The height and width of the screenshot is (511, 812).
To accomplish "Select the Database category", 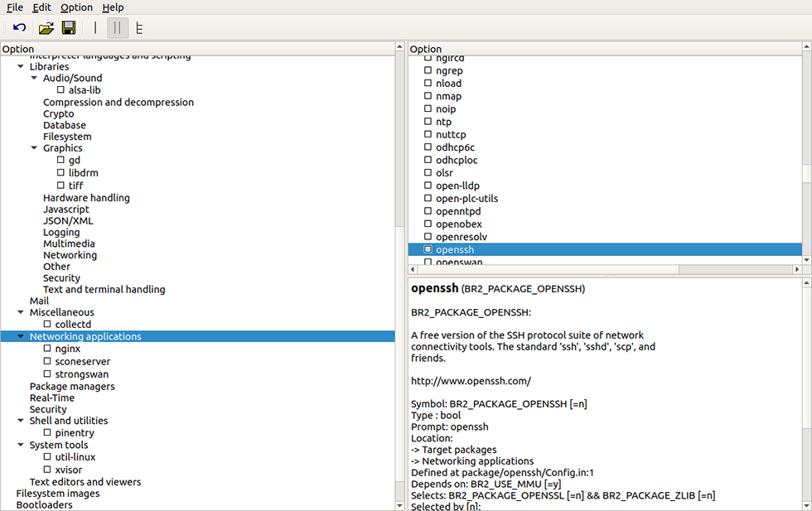I will tap(65, 125).
